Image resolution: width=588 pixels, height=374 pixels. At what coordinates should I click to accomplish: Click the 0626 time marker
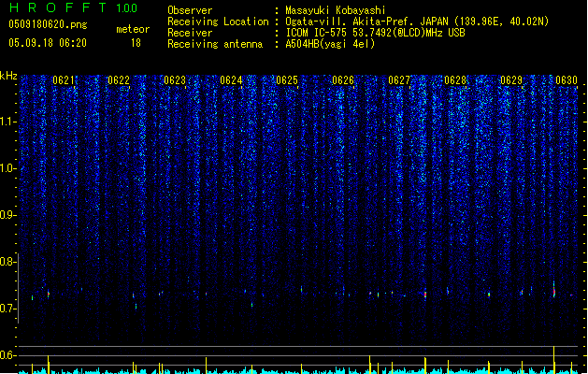pos(343,80)
